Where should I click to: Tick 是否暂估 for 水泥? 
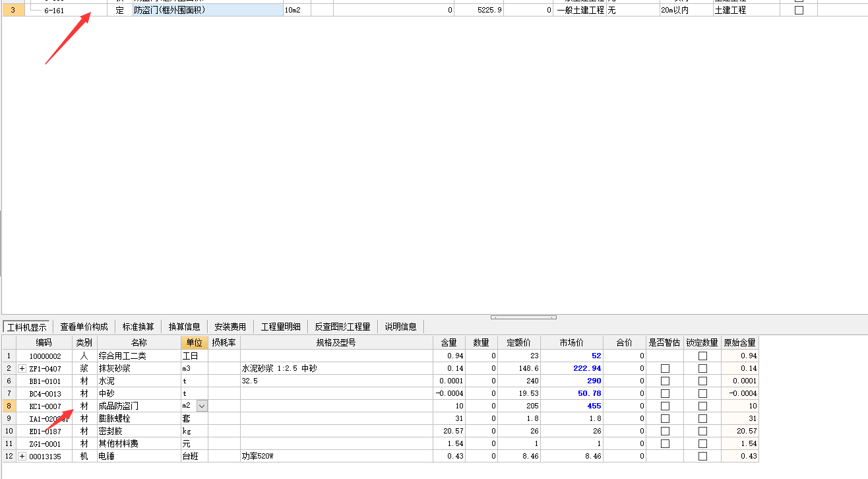point(665,381)
